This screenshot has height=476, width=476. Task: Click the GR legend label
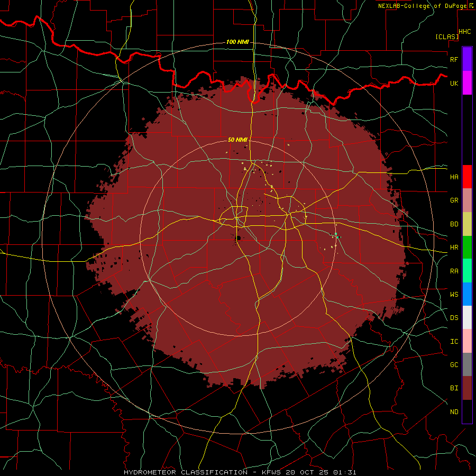[454, 200]
